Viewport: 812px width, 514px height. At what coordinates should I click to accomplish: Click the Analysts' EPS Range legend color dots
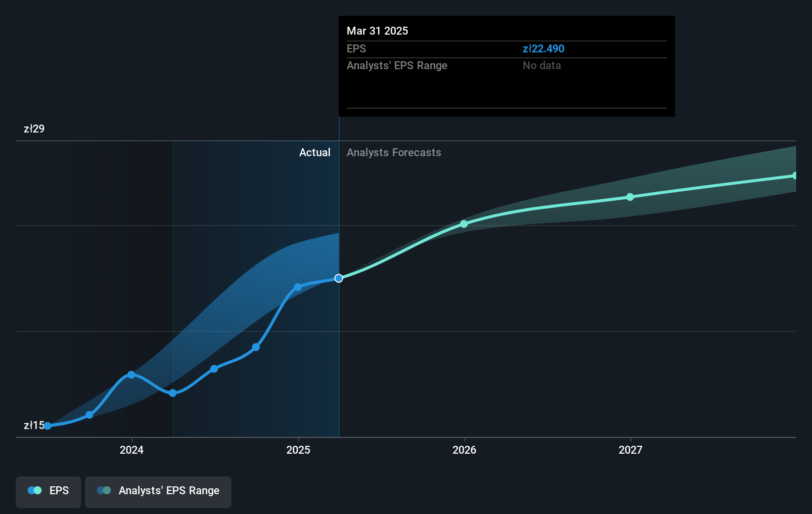[x=104, y=490]
